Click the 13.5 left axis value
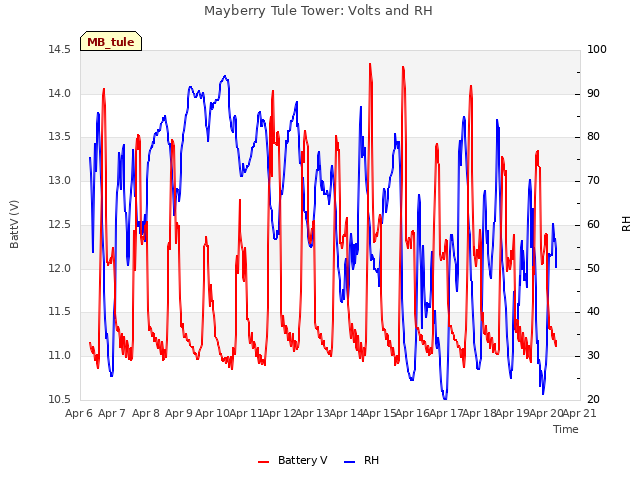Screen dimensions: 640x480 click(59, 137)
